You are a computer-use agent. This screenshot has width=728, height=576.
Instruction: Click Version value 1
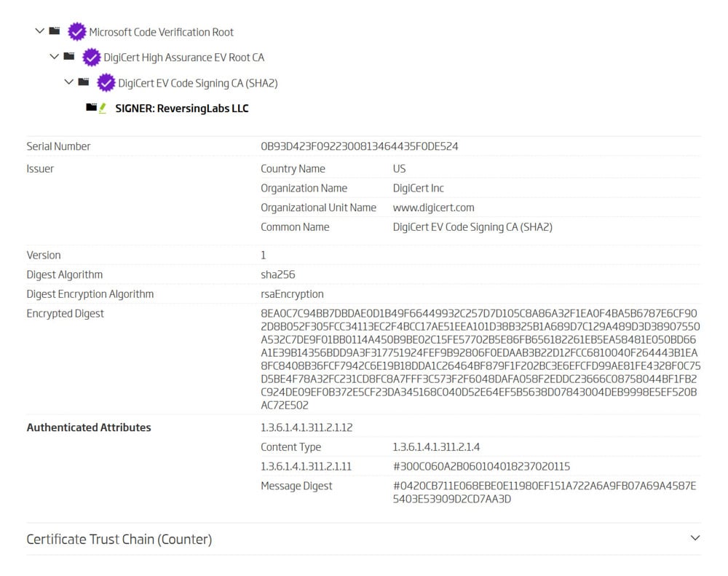pyautogui.click(x=264, y=255)
